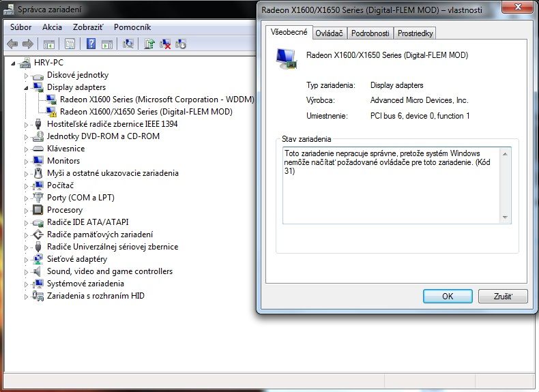Viewport: 539px width, 392px height.
Task: Expand Zariadenia s rozhraním HID node
Action: tap(26, 297)
